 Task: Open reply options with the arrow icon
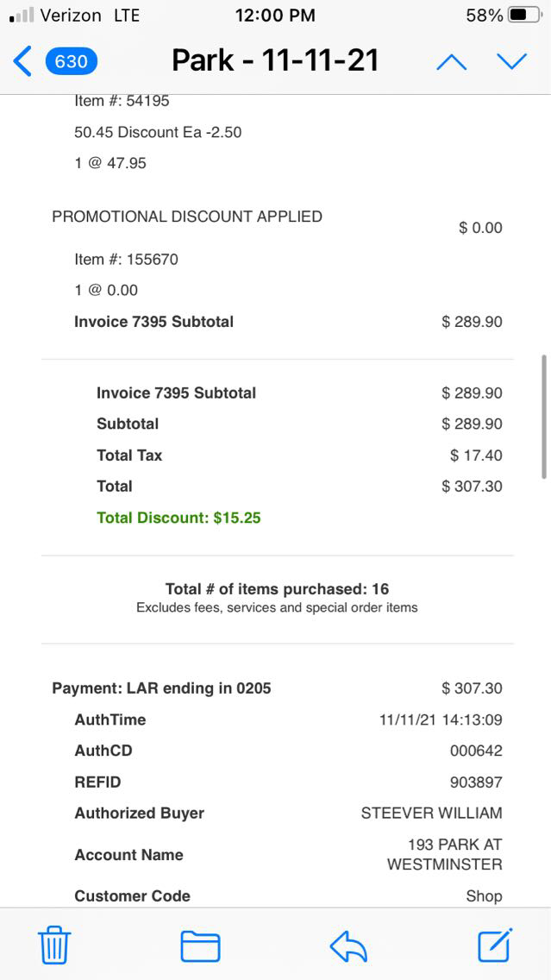pos(348,946)
